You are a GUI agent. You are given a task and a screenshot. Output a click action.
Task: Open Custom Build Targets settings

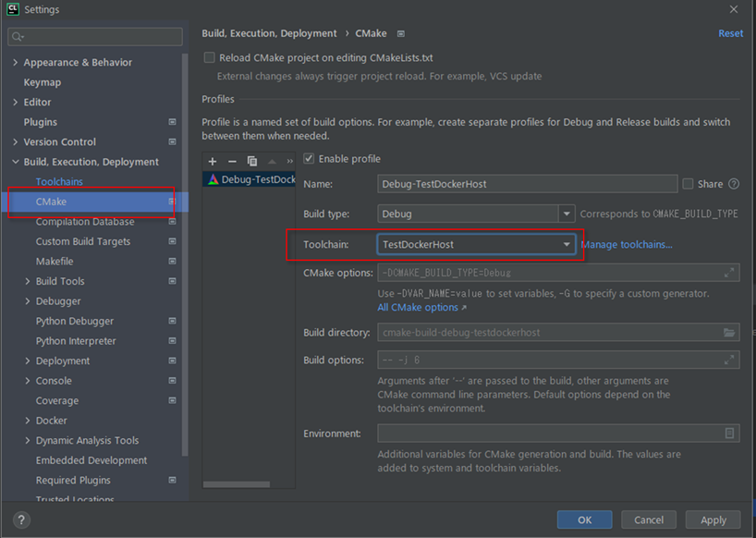(x=83, y=241)
